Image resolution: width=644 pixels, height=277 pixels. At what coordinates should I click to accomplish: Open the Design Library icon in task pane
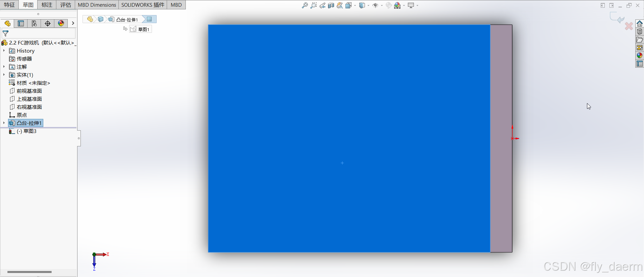coord(640,31)
